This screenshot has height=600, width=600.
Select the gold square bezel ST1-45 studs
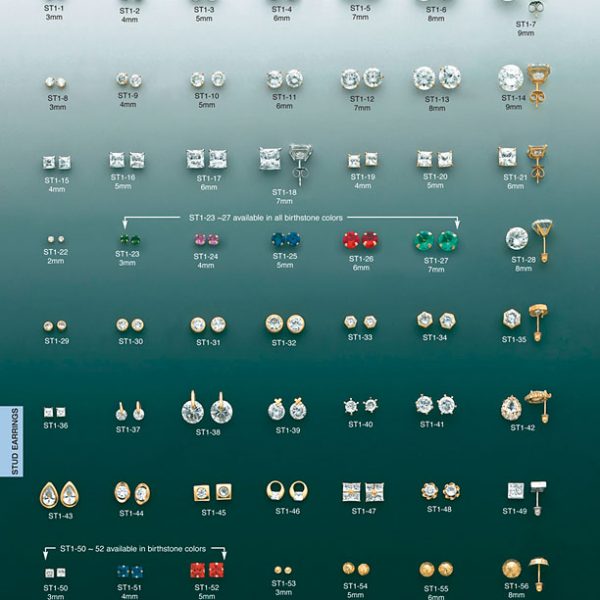pyautogui.click(x=213, y=492)
